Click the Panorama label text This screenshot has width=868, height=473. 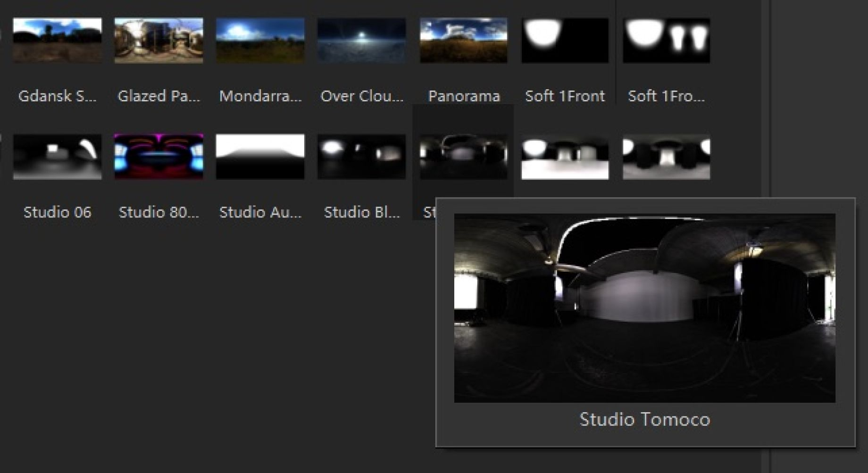(464, 96)
